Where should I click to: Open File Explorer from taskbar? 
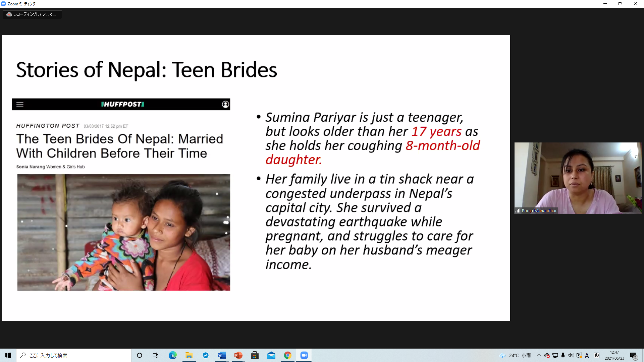tap(189, 355)
